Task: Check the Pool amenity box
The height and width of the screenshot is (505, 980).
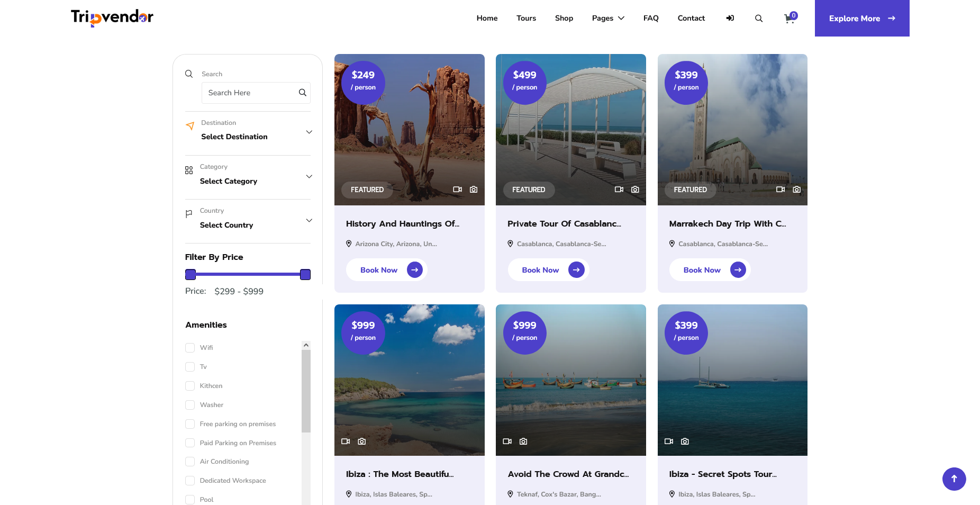Action: (x=190, y=500)
